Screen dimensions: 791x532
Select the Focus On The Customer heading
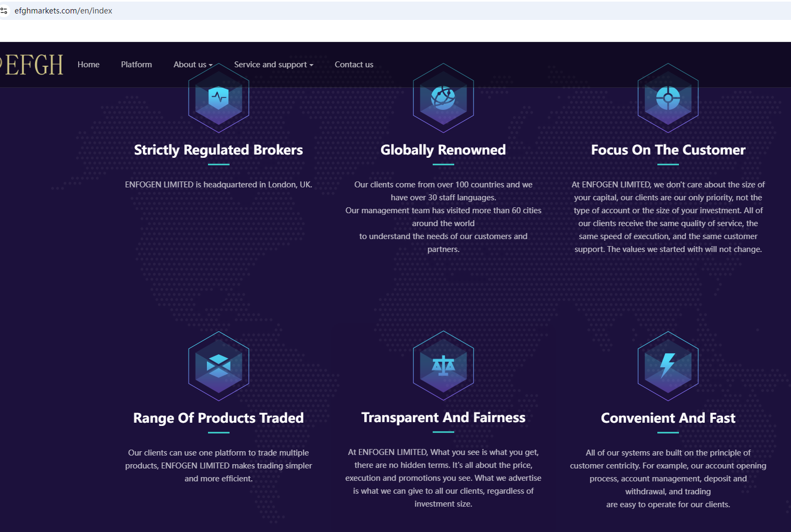(668, 150)
